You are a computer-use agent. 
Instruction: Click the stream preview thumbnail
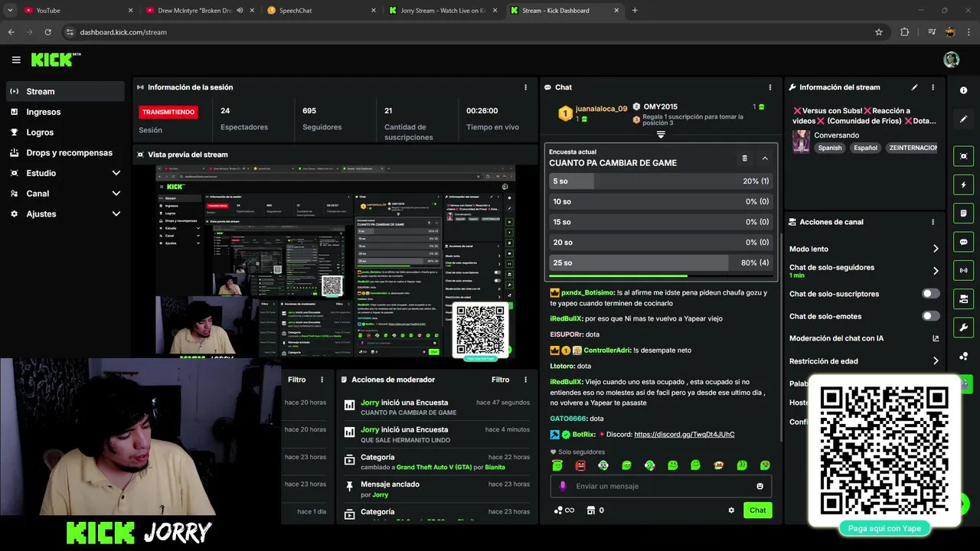tap(335, 261)
